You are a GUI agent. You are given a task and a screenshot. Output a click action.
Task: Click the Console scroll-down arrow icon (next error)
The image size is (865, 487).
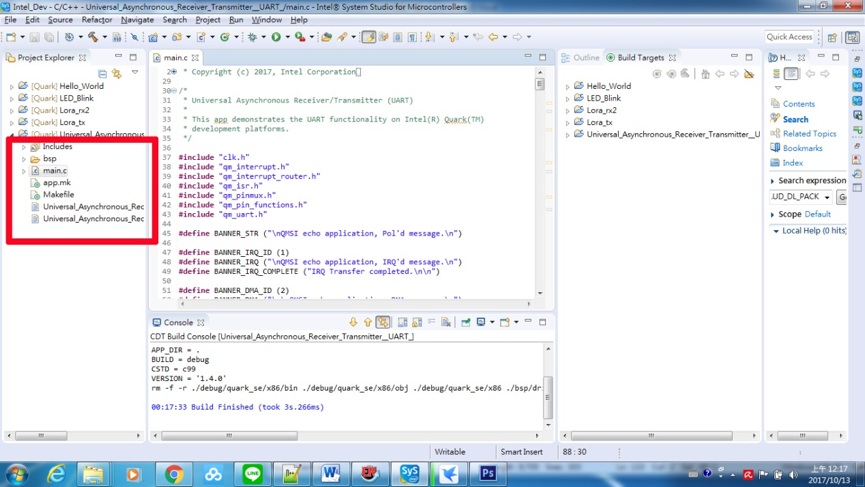pos(353,322)
